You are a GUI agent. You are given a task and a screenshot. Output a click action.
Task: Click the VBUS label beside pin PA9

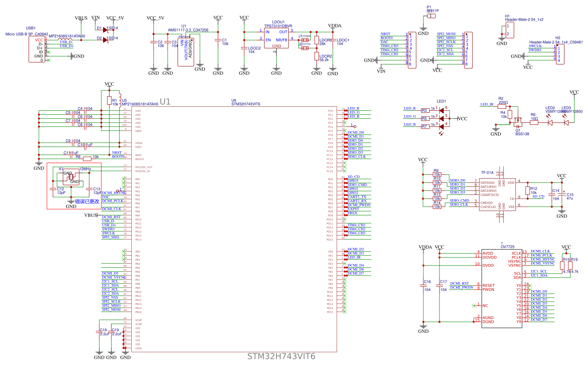[91, 215]
